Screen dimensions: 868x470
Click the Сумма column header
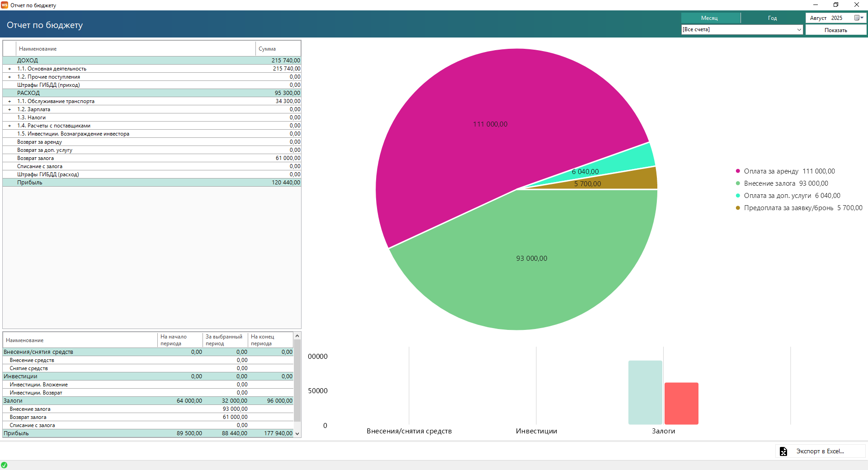pyautogui.click(x=278, y=49)
